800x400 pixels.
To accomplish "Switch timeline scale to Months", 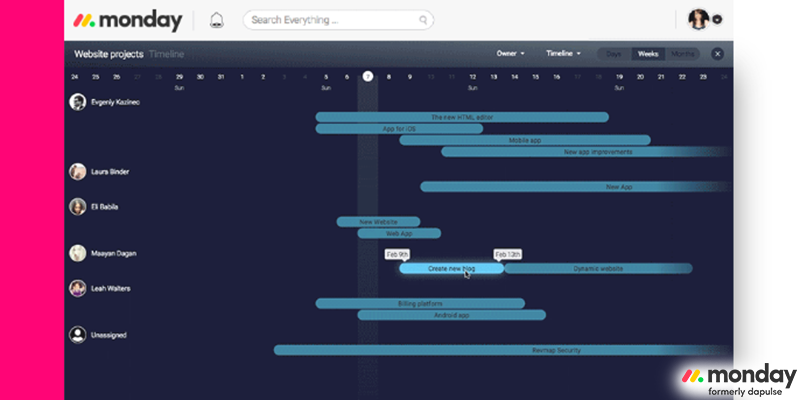I will coord(683,54).
